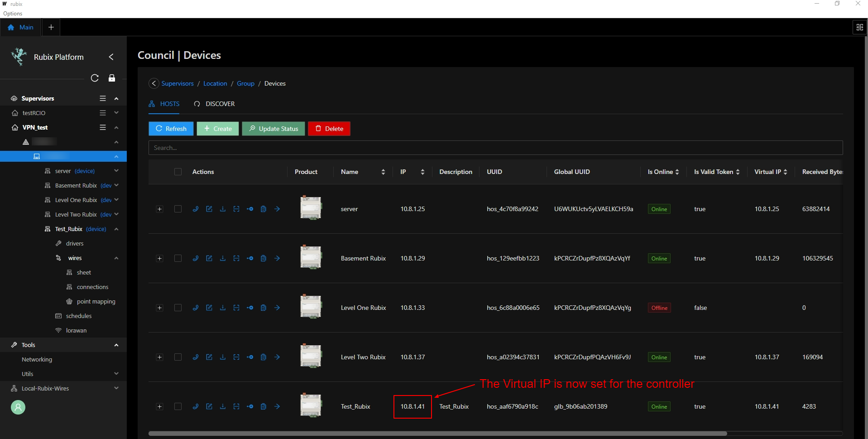Screen dimensions: 868x439
Task: Open the Options menu
Action: click(13, 14)
